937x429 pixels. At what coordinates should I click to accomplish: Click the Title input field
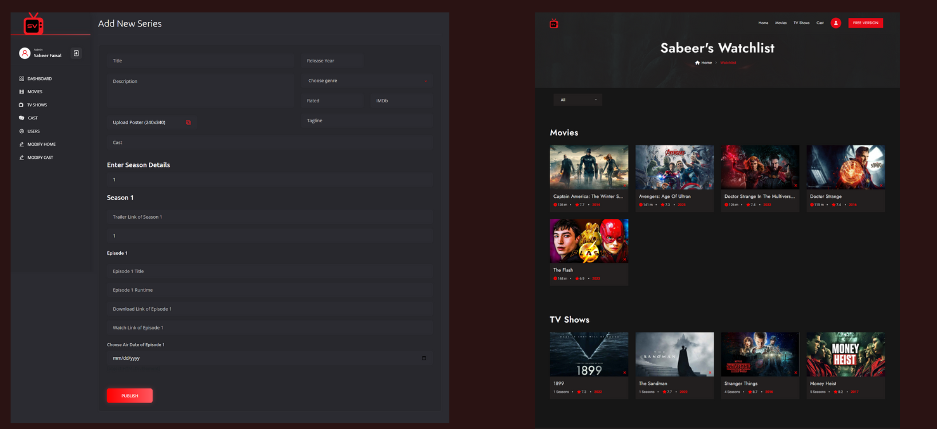[x=200, y=61]
